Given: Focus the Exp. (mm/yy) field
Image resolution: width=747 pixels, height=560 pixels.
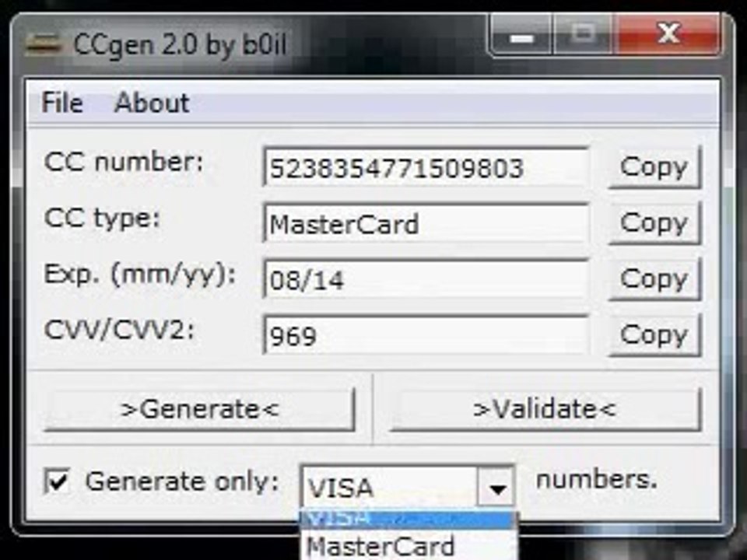Looking at the screenshot, I should 426,279.
